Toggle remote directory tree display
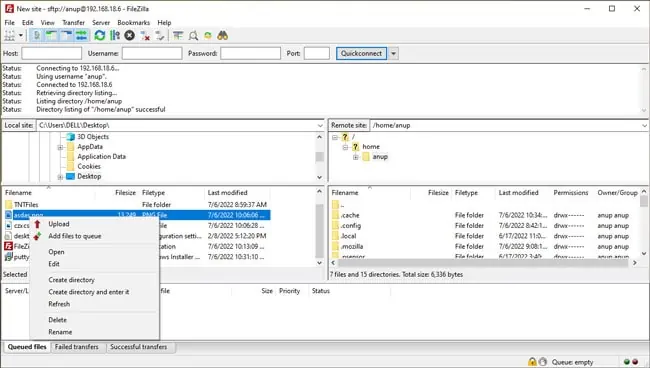 pyautogui.click(x=66, y=36)
